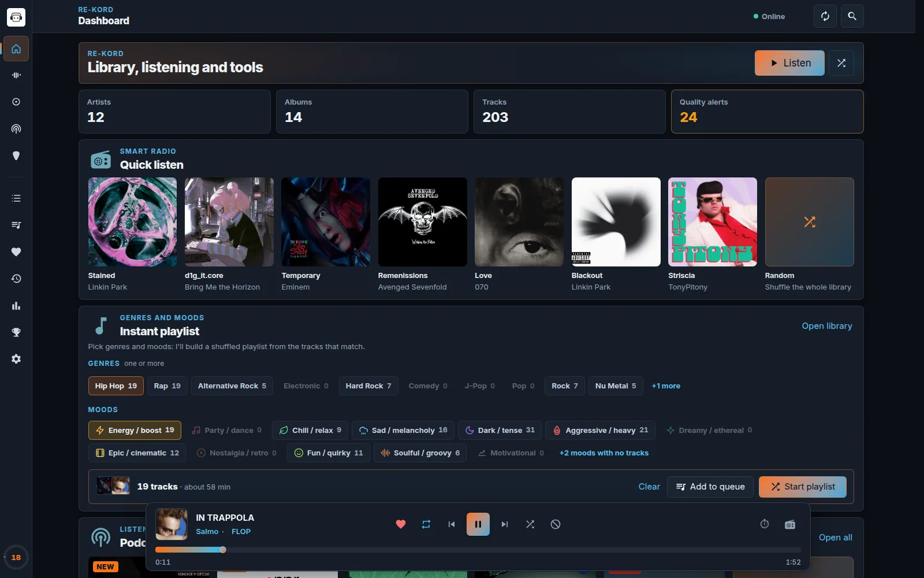The width and height of the screenshot is (924, 578).
Task: Open settings gear in sidebar
Action: pos(16,359)
